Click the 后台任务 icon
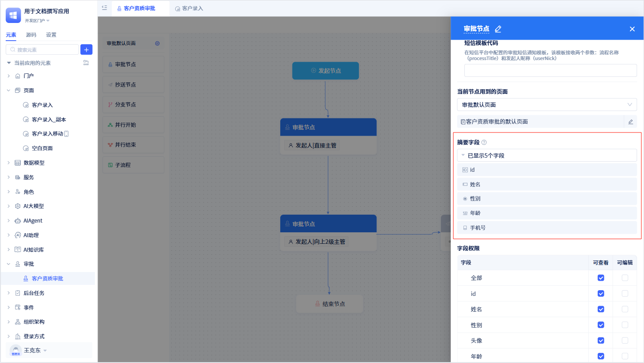This screenshot has height=363, width=644. point(18,293)
